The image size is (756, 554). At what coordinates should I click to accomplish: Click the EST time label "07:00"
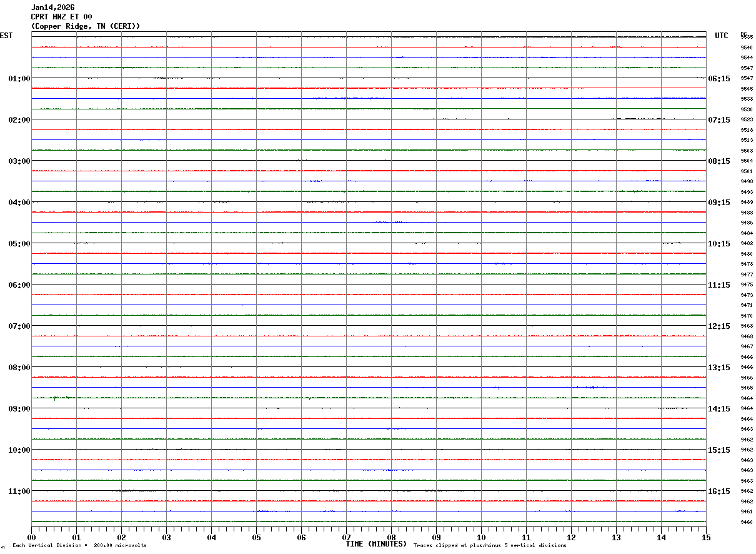coord(19,326)
